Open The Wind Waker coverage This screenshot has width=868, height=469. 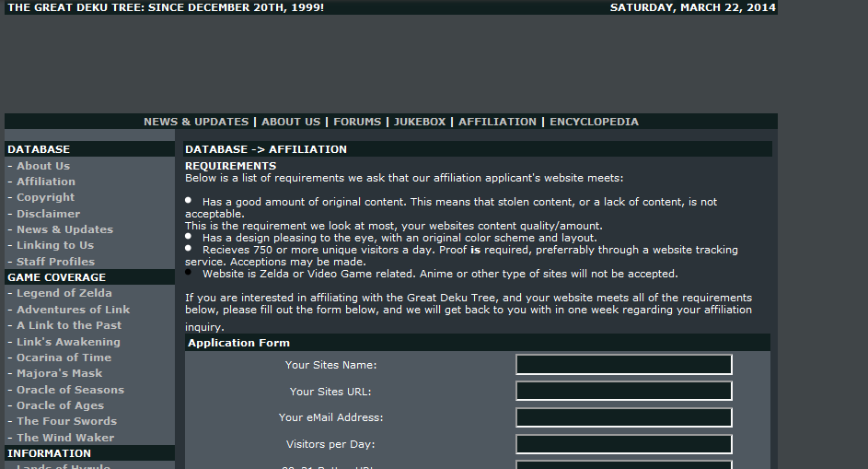click(65, 438)
